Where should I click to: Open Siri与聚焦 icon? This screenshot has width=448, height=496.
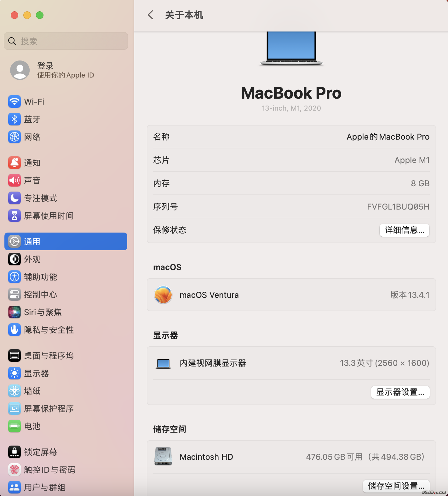[14, 312]
